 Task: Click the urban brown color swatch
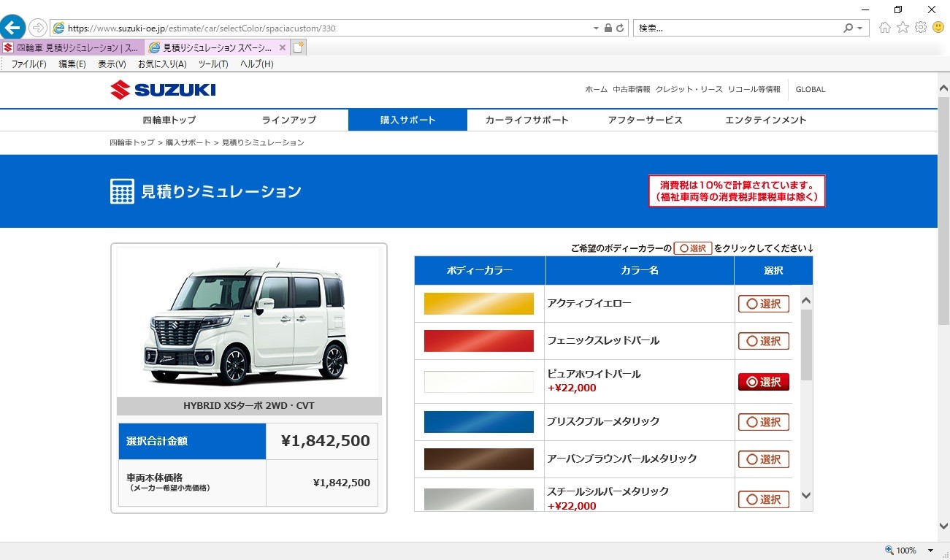pos(479,459)
